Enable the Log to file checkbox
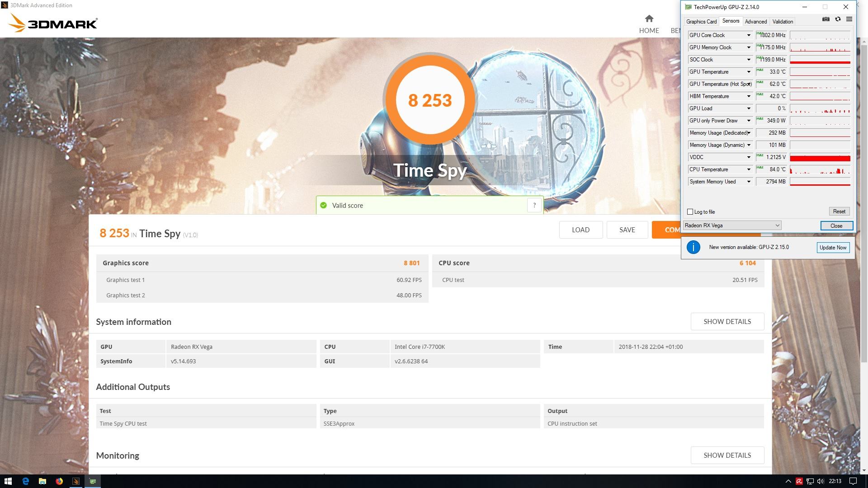 pos(690,212)
